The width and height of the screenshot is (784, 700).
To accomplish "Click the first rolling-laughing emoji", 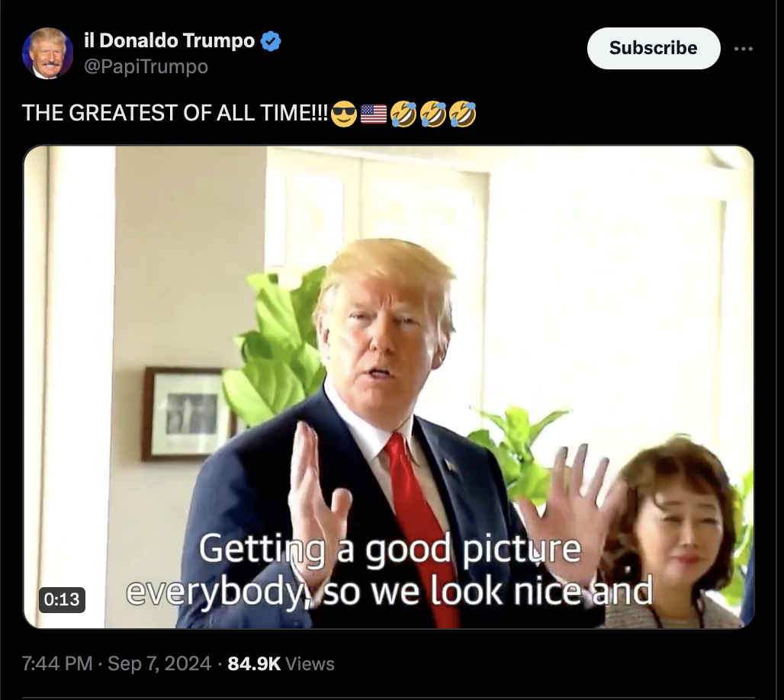I will (x=403, y=114).
